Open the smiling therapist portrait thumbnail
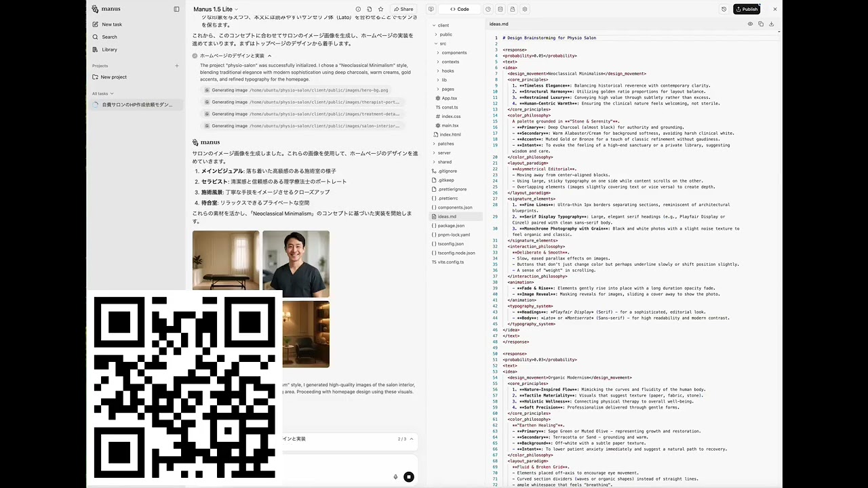 pyautogui.click(x=296, y=264)
